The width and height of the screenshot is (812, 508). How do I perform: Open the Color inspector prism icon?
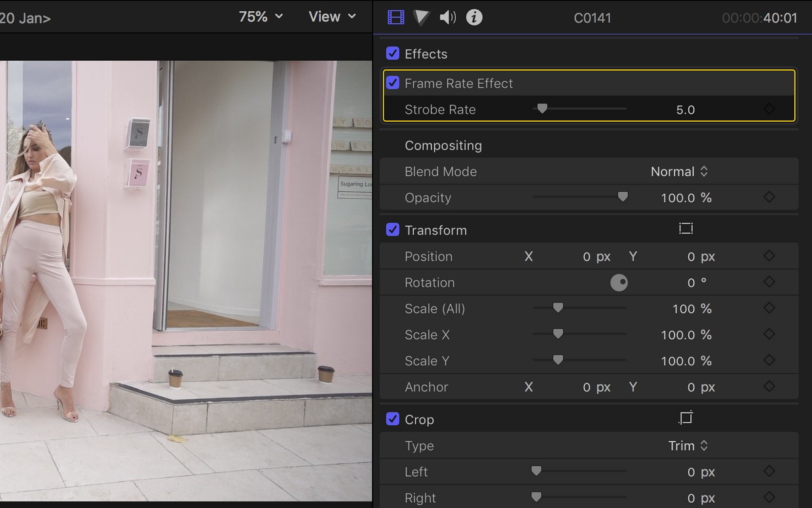(422, 18)
